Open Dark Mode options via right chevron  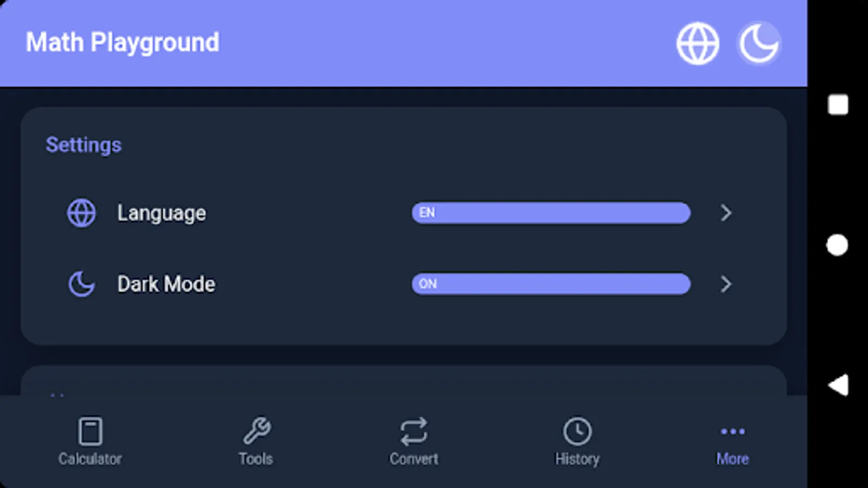726,284
